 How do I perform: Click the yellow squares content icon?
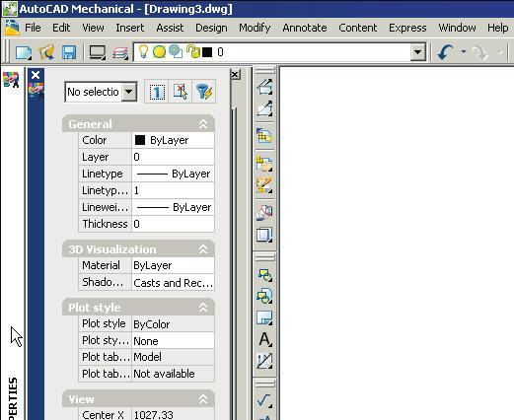(264, 164)
